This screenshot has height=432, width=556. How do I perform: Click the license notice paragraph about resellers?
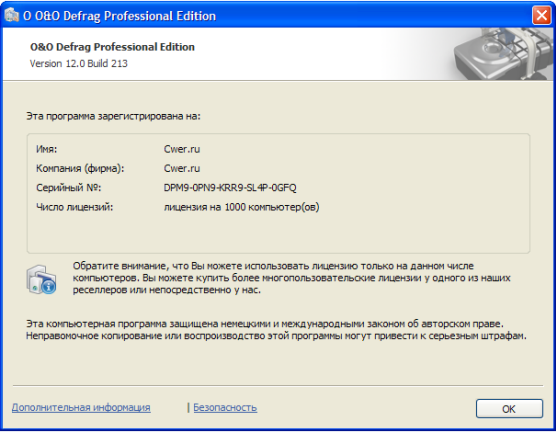coord(291,278)
